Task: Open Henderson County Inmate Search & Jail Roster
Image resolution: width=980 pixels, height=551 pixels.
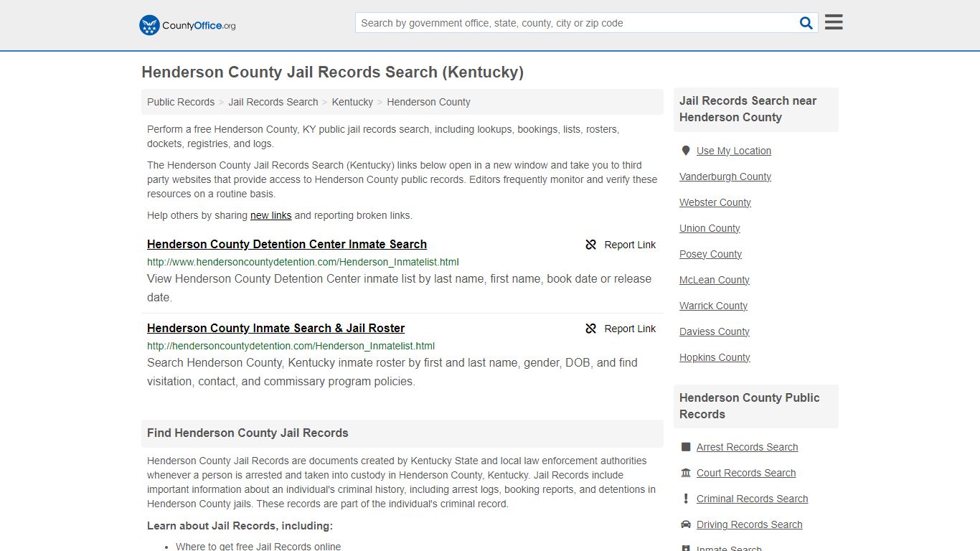Action: tap(276, 328)
